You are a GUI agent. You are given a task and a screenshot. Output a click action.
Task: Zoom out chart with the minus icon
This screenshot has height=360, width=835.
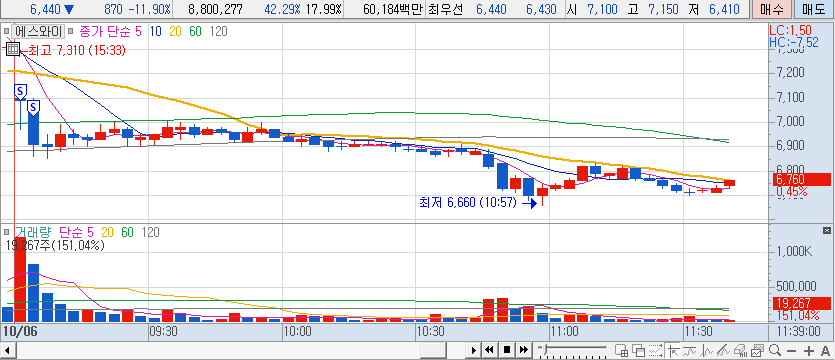coord(791,350)
